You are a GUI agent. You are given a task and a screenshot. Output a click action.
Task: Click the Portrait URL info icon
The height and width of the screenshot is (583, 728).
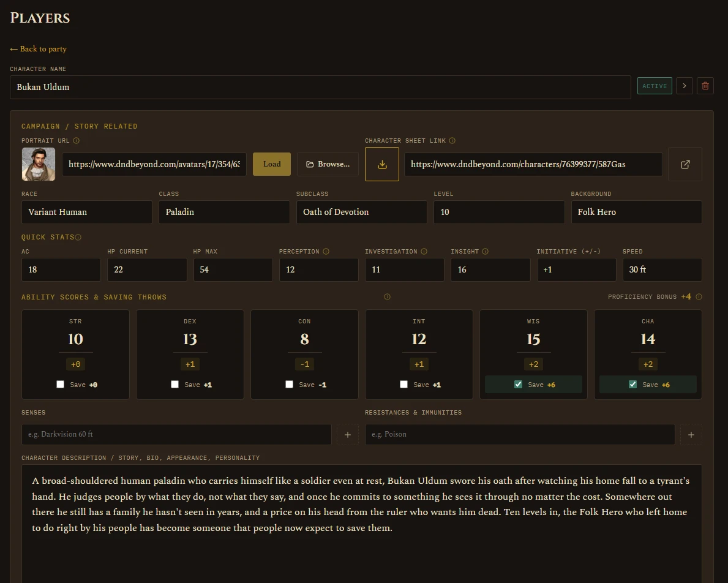pos(76,141)
